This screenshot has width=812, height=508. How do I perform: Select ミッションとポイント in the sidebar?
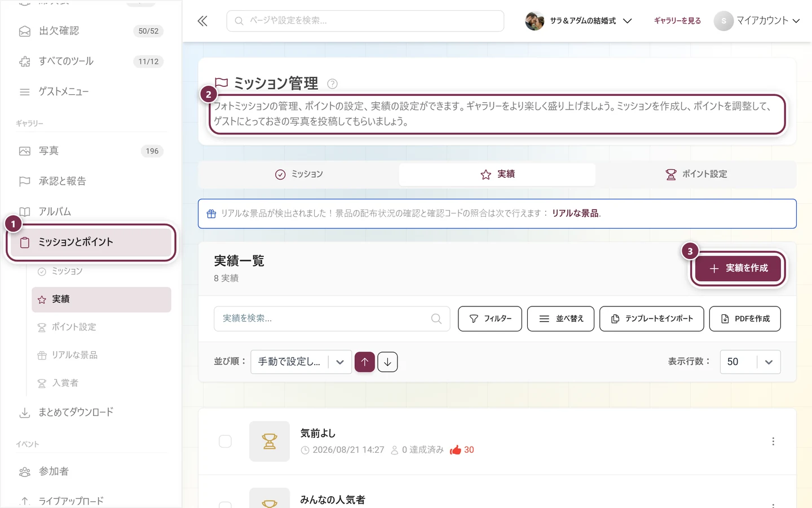pyautogui.click(x=91, y=242)
